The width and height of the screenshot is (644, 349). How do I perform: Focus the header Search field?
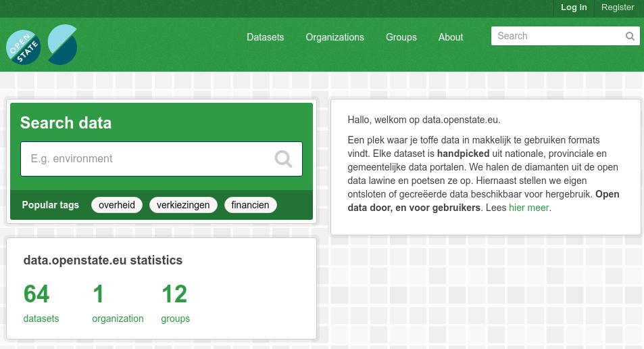[x=558, y=37]
